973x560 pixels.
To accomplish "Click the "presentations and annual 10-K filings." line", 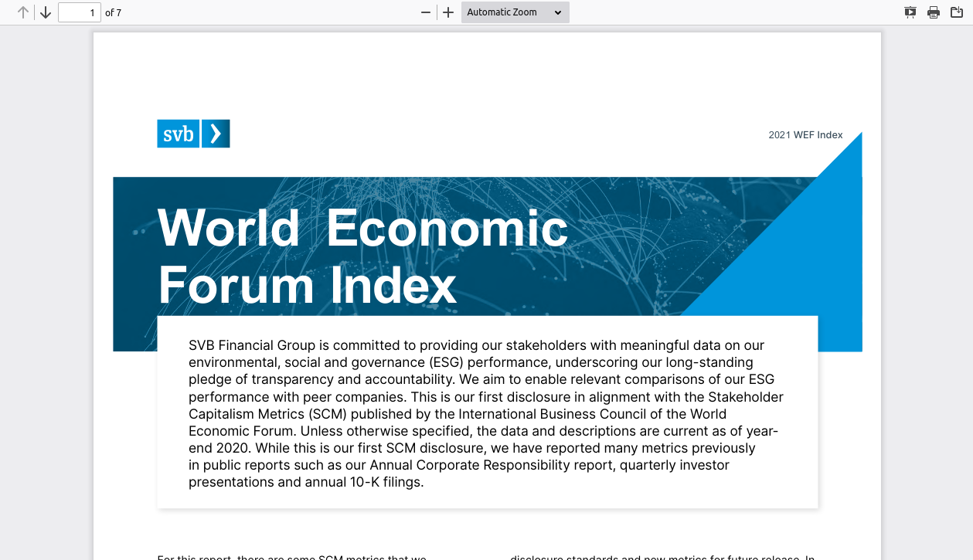I will click(x=306, y=482).
